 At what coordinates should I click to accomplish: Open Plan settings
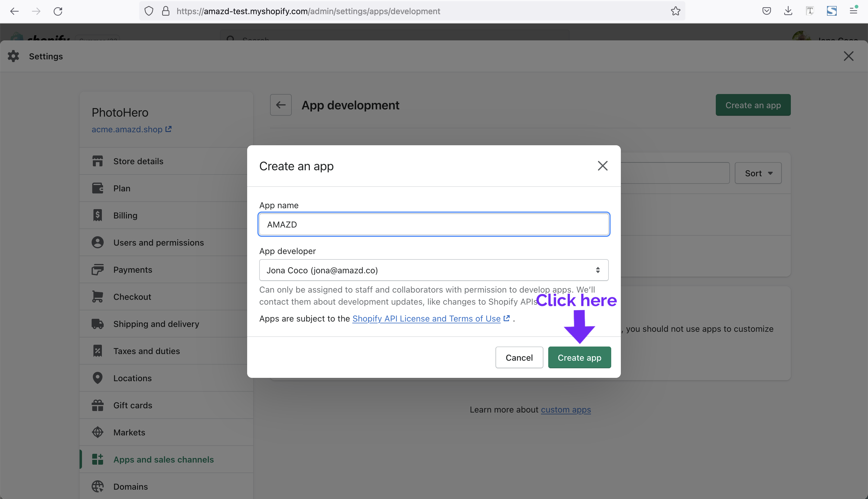tap(166, 188)
